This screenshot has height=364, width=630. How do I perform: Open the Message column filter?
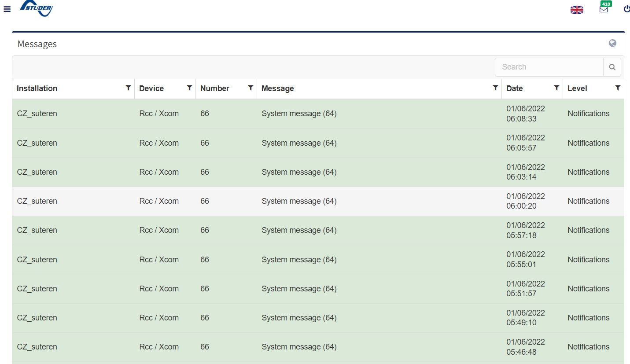point(495,88)
